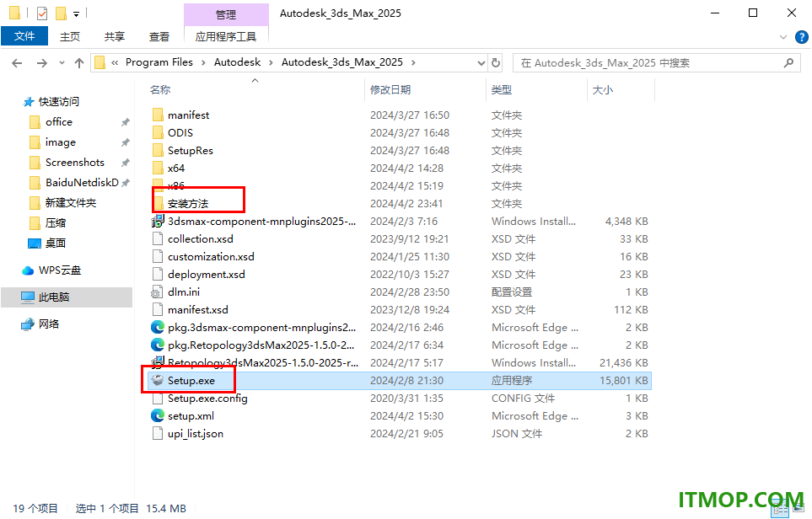Open the Screenshots quick access folder
Screen dimensions: 812x519
pos(75,163)
